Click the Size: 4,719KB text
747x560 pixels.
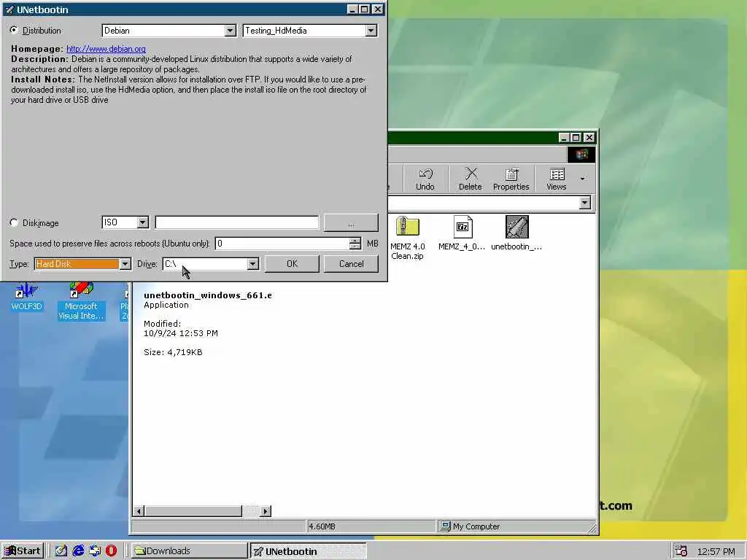[x=173, y=352]
